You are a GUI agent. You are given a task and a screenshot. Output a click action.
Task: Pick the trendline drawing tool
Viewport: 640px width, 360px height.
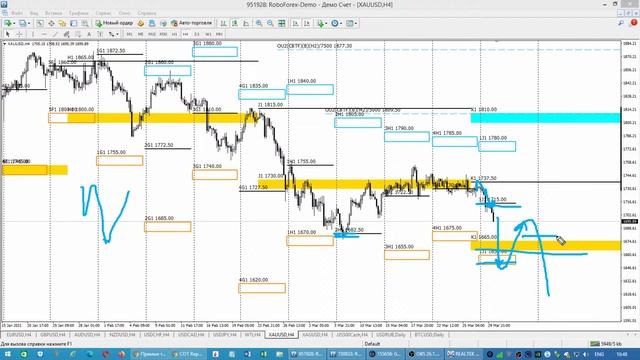pyautogui.click(x=55, y=34)
